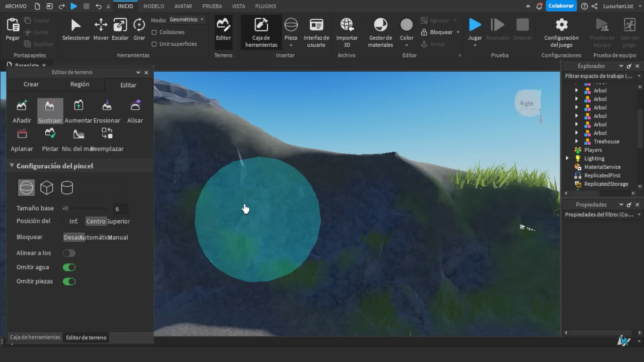644x362 pixels.
Task: Switch to the MODELO ribbon tab
Action: [x=153, y=6]
